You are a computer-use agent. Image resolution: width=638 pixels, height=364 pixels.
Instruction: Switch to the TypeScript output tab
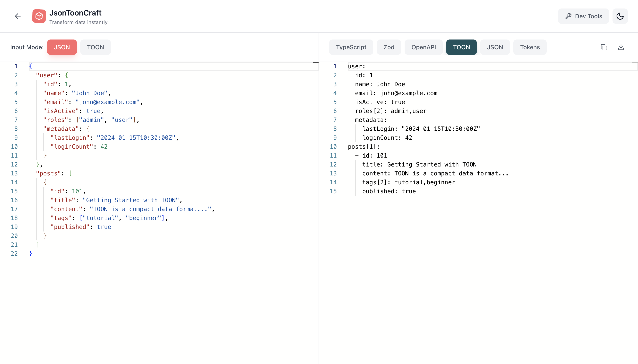click(351, 47)
